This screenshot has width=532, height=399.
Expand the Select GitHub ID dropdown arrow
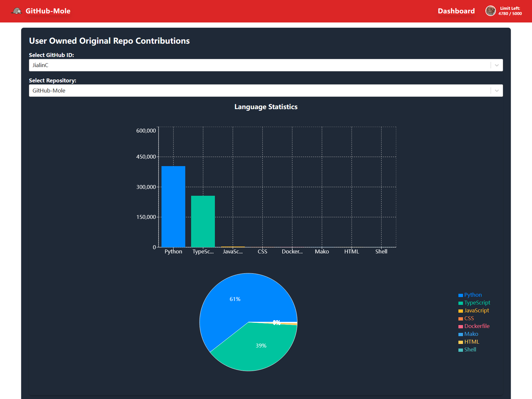(497, 65)
